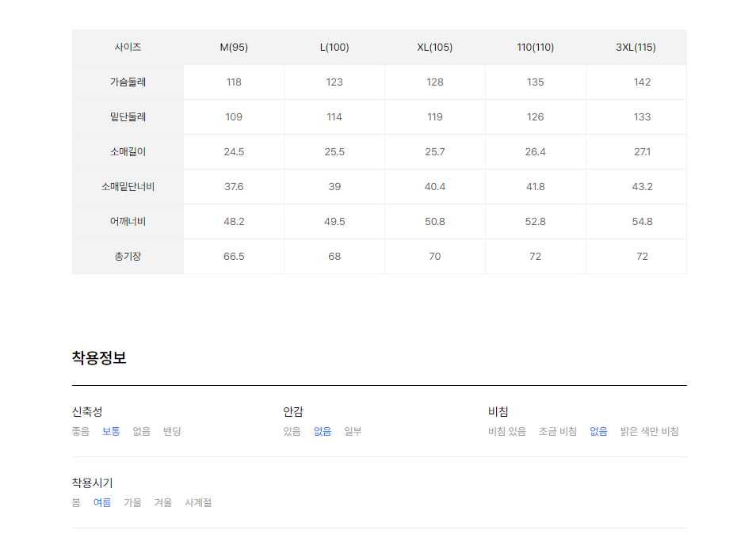This screenshot has width=756, height=557.
Task: Select the XL(105) size column header
Action: (435, 48)
